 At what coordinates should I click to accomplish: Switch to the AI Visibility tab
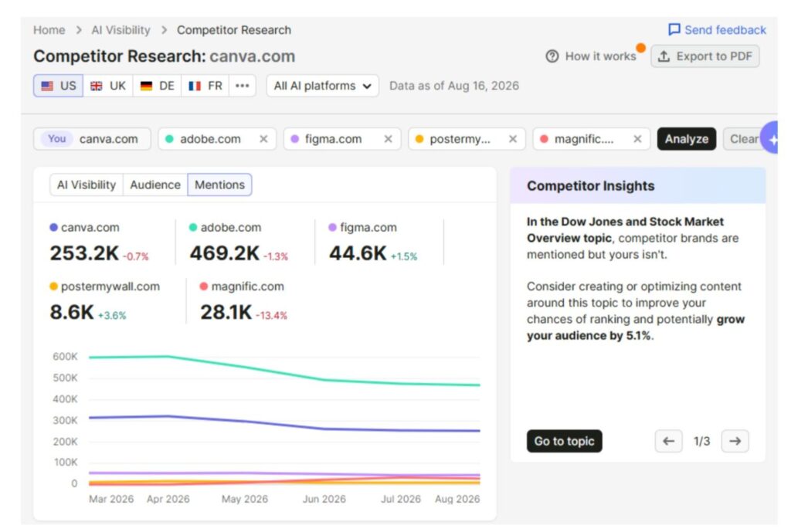[x=87, y=185]
